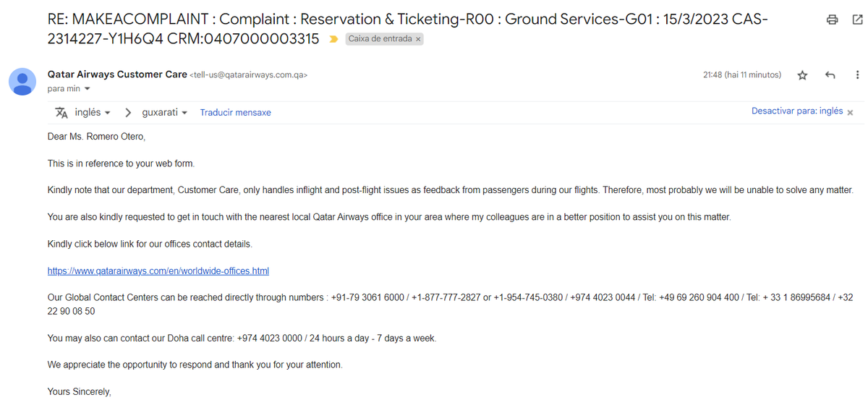Click the email subject line text
The image size is (868, 400).
pos(407,29)
